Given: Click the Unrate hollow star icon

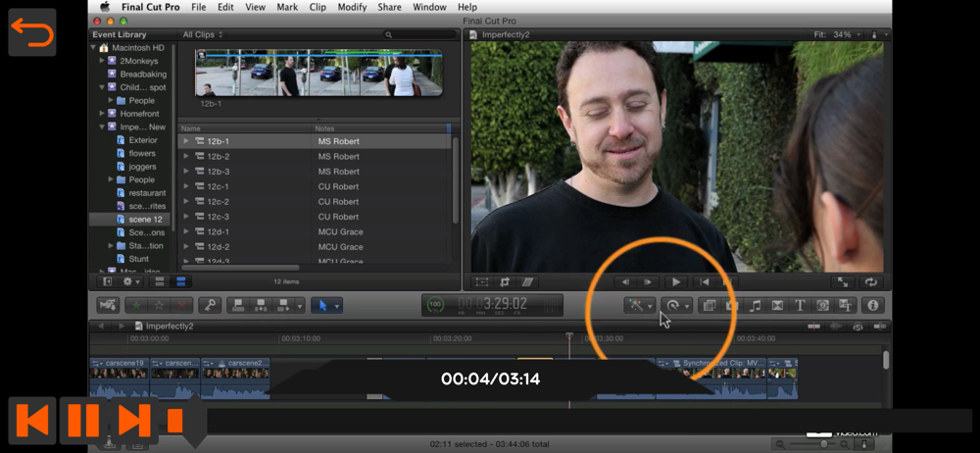Looking at the screenshot, I should pos(159,305).
